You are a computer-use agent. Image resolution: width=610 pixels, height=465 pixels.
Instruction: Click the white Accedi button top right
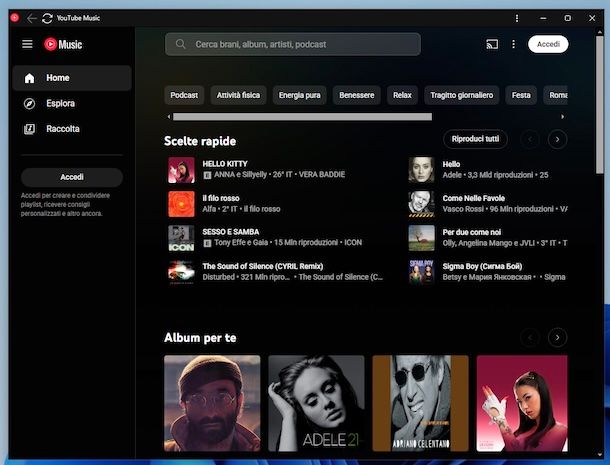pos(548,44)
